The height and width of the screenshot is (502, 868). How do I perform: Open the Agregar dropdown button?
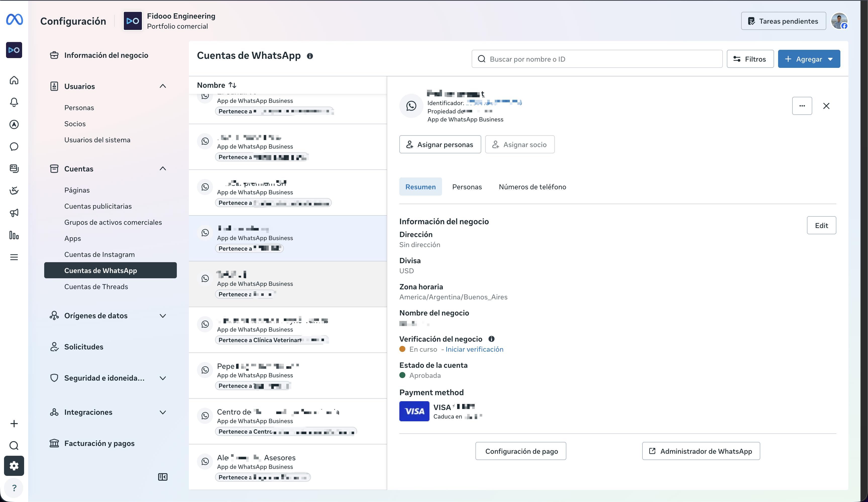pyautogui.click(x=809, y=59)
